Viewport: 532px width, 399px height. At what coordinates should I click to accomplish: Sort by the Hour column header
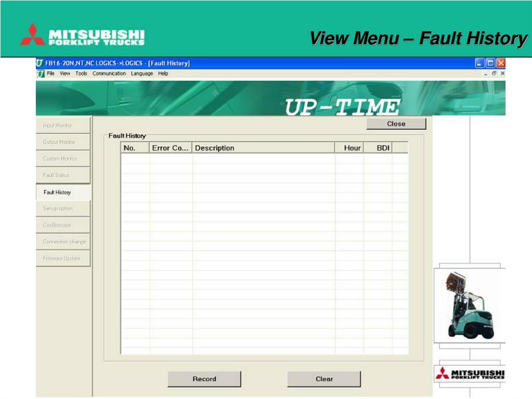[349, 148]
